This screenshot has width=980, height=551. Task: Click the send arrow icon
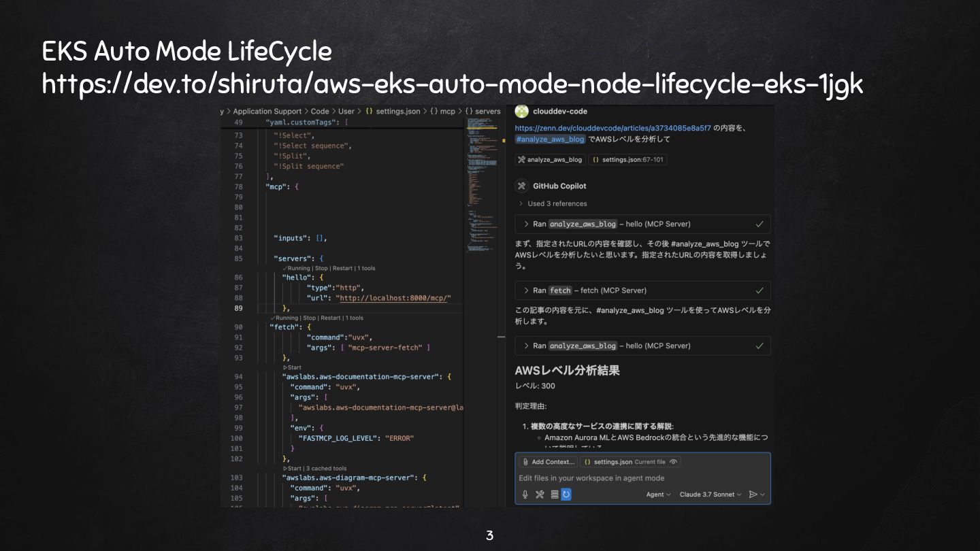[753, 495]
